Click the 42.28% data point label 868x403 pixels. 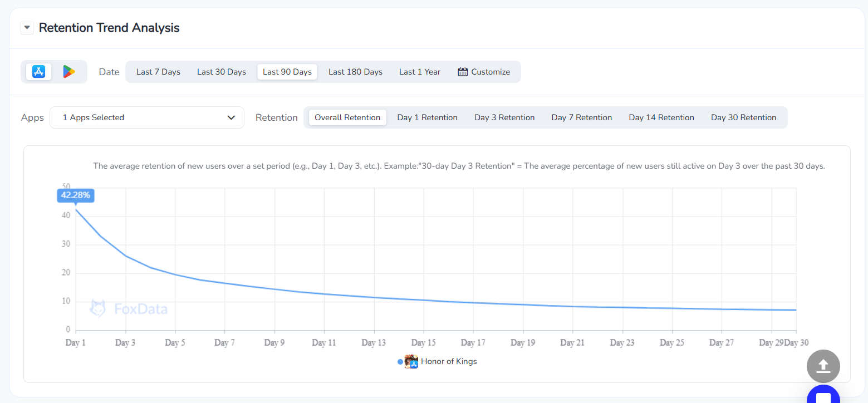pos(75,195)
